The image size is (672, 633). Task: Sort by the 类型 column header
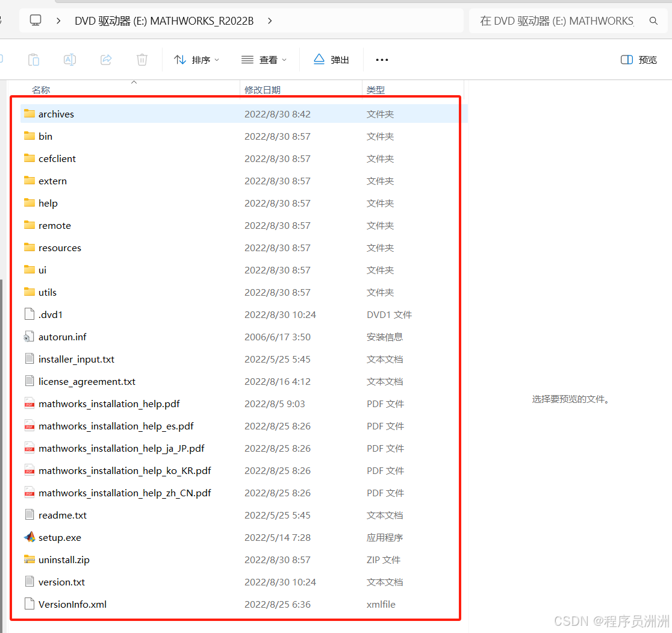point(376,90)
